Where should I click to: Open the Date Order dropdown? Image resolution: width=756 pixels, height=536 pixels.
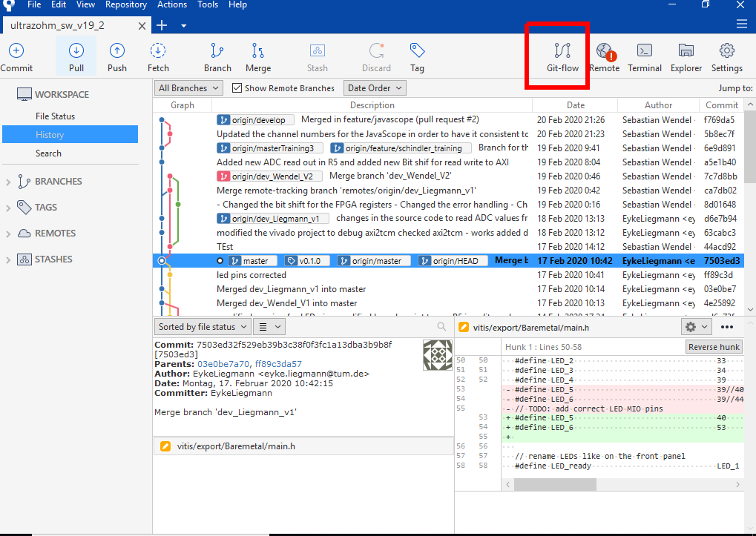[x=375, y=88]
